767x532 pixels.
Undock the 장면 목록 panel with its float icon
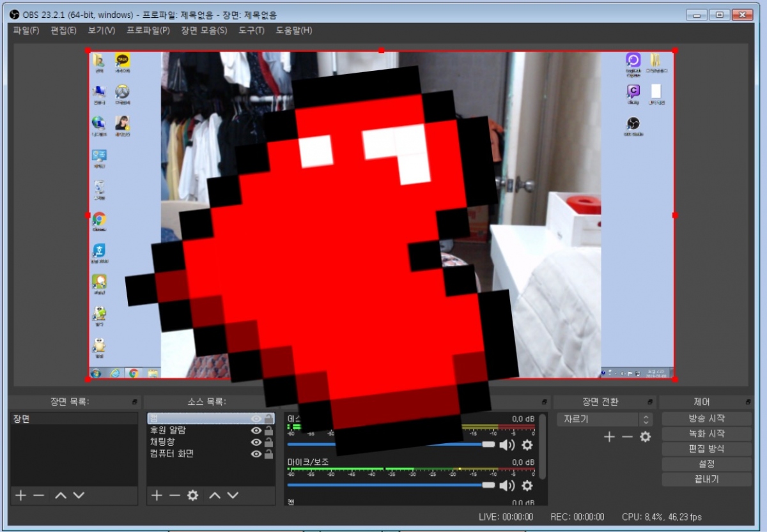134,402
